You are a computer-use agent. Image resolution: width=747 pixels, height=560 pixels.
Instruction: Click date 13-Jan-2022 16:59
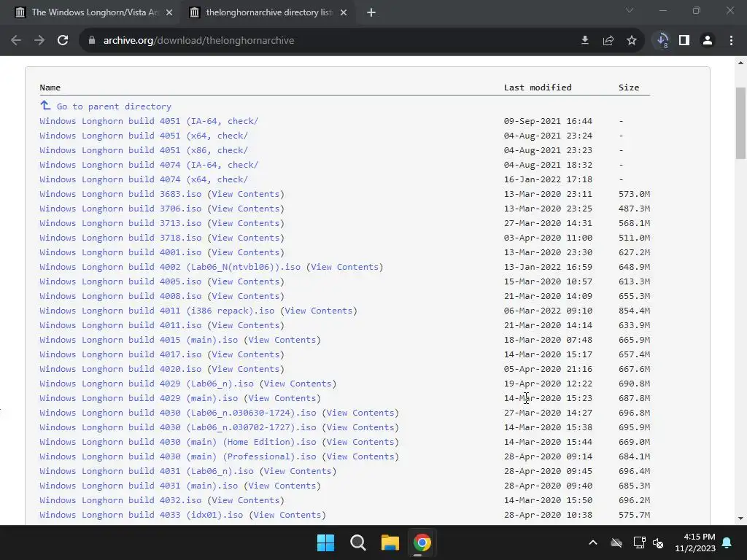click(x=548, y=267)
